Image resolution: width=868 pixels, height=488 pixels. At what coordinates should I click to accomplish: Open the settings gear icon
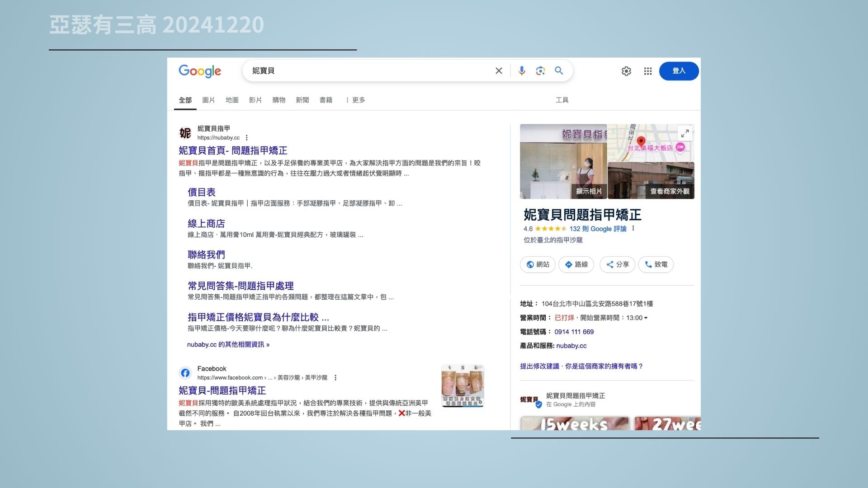626,71
